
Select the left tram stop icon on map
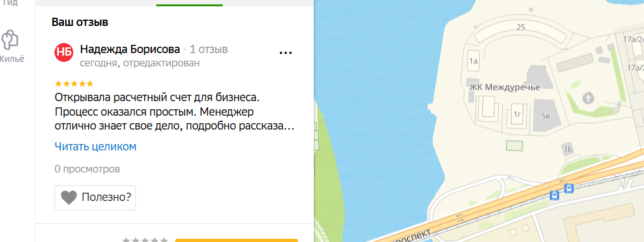coord(554,195)
